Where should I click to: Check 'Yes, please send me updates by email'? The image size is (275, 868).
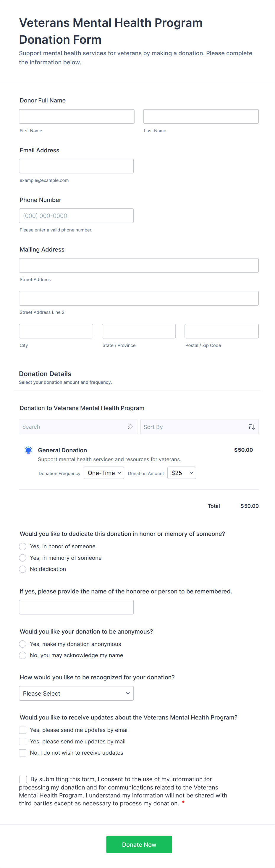point(22,730)
